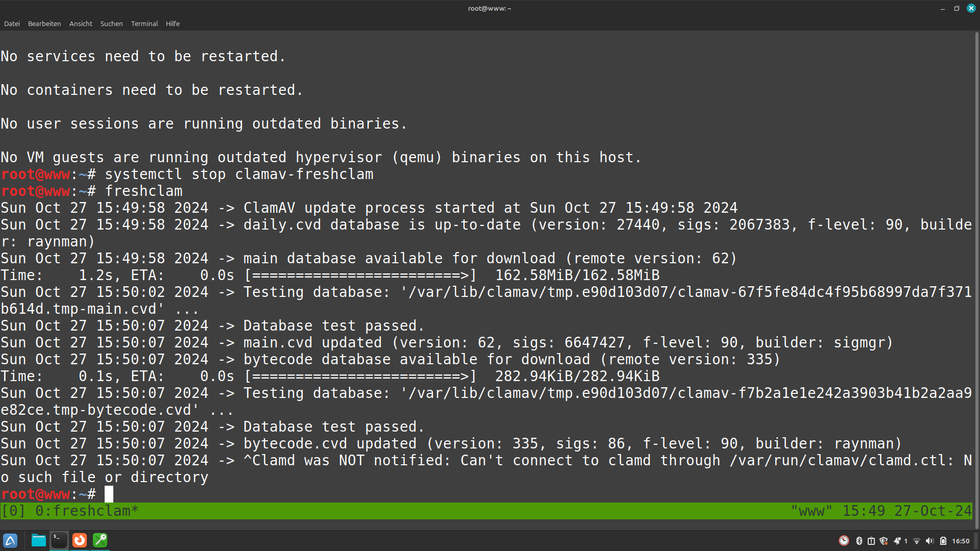This screenshot has width=980, height=551.
Task: Click the volume speaker tray icon
Action: (929, 541)
